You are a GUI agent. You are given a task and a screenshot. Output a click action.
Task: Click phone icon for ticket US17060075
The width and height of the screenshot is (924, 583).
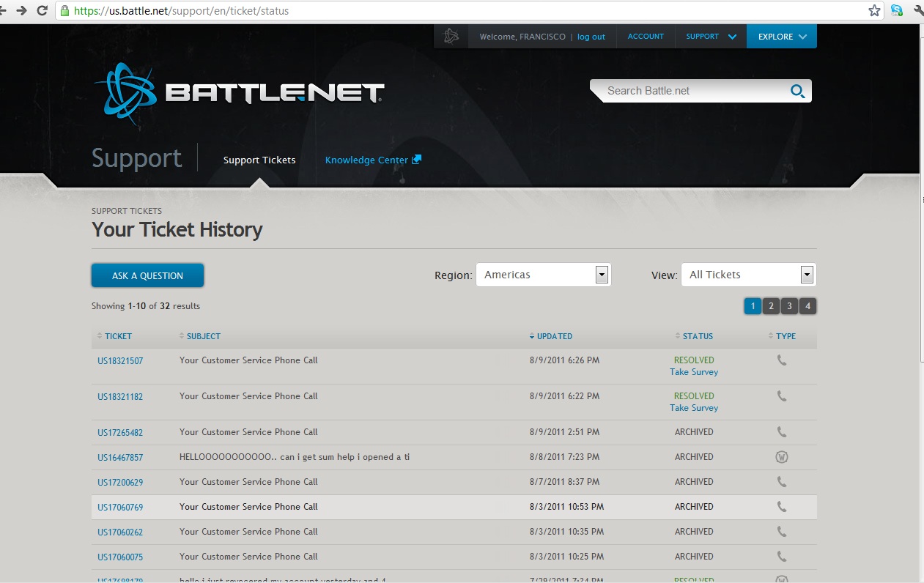click(782, 557)
